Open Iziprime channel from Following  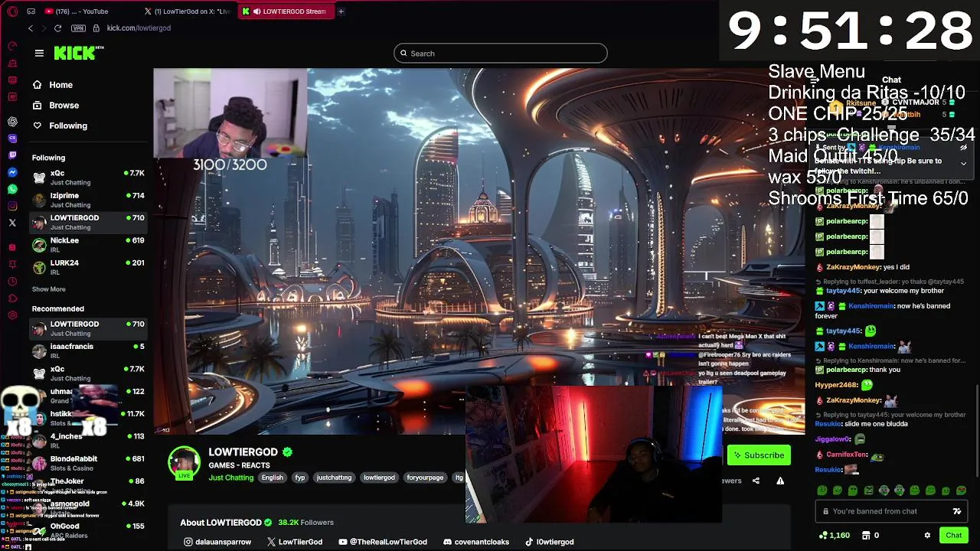point(88,200)
